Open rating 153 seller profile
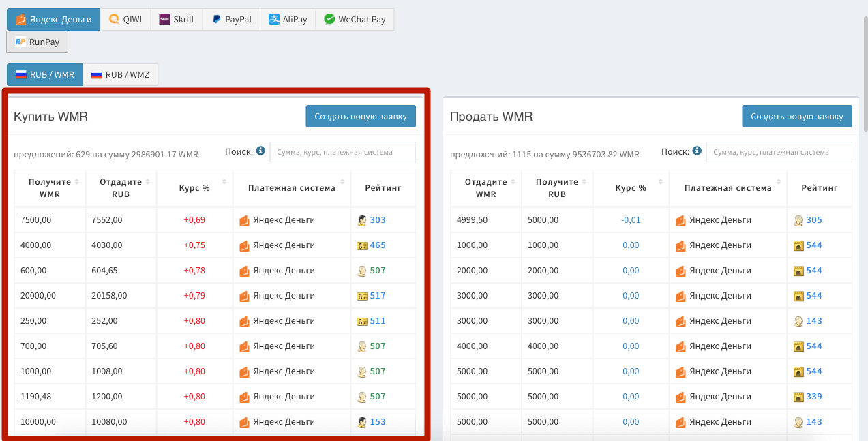The image size is (868, 441). (x=378, y=422)
